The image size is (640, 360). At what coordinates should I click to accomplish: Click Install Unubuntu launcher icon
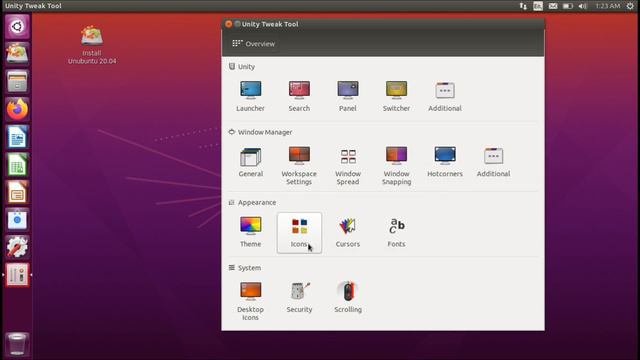point(17,54)
